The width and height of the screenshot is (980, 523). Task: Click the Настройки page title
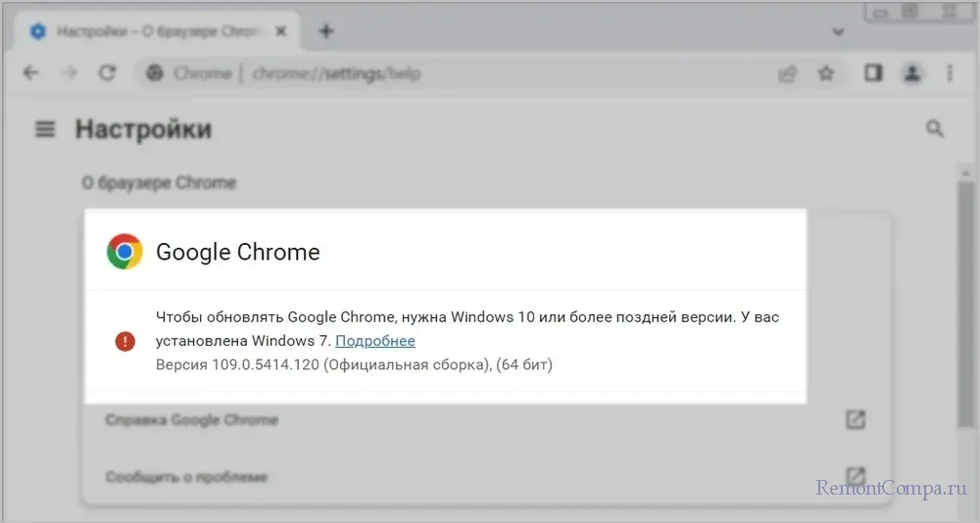(144, 129)
